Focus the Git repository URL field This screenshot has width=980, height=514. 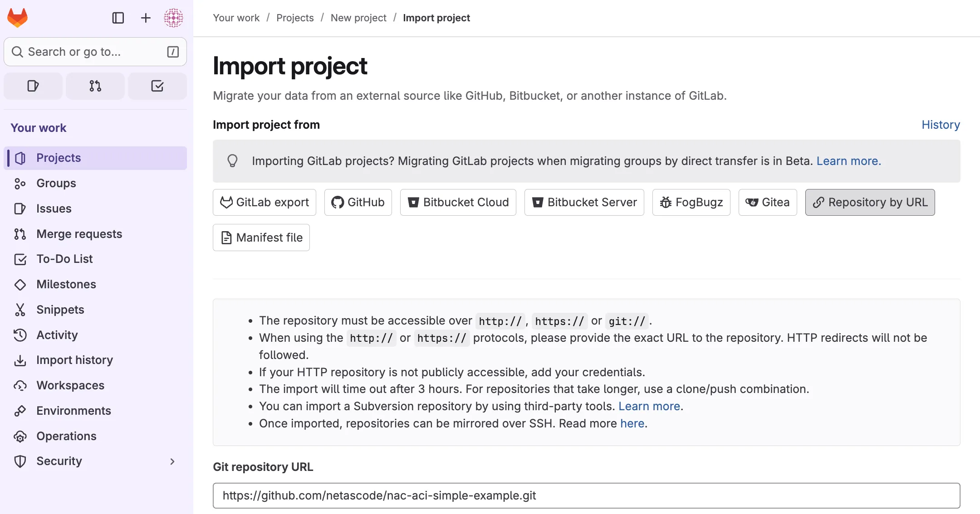pyautogui.click(x=586, y=495)
